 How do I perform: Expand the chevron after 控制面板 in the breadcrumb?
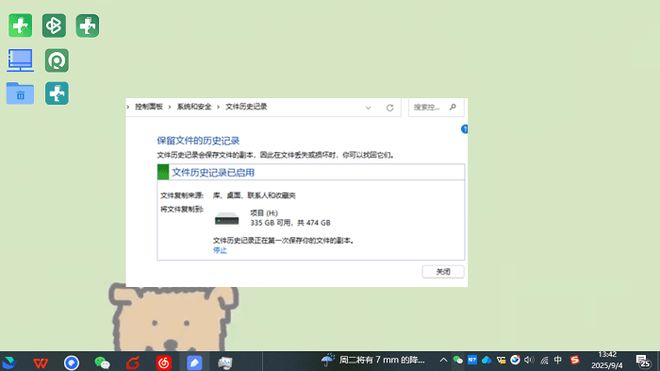170,107
